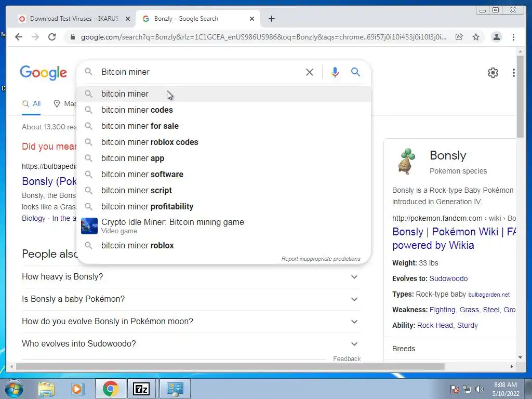This screenshot has width=532, height=399.
Task: Switch to the Maps results tab
Action: click(65, 104)
